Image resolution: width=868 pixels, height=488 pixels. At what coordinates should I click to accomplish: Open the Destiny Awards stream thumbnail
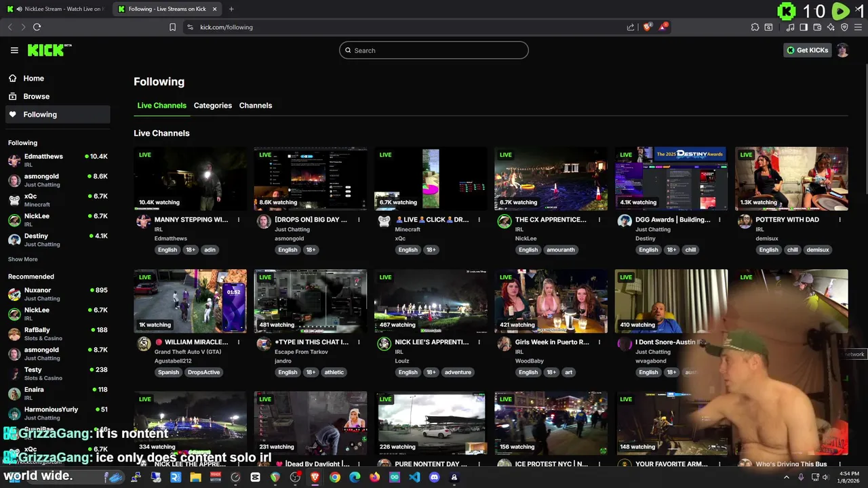[x=671, y=179]
